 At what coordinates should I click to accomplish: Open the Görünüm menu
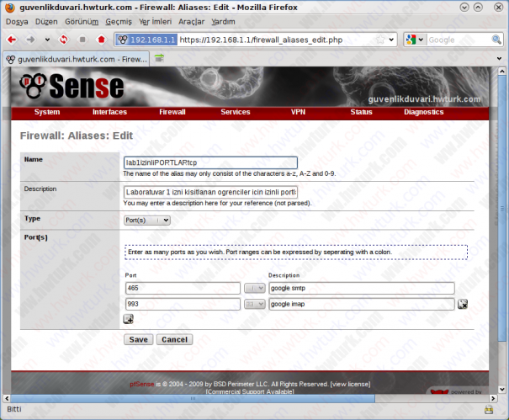[x=82, y=22]
